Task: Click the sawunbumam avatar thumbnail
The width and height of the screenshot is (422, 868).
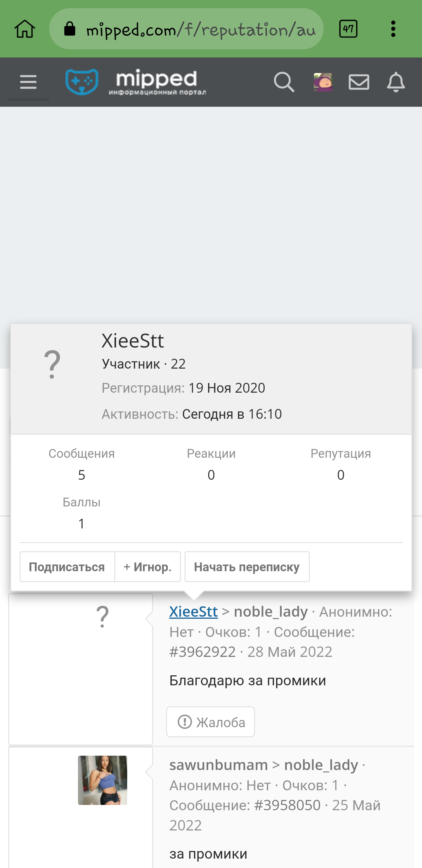Action: (103, 780)
